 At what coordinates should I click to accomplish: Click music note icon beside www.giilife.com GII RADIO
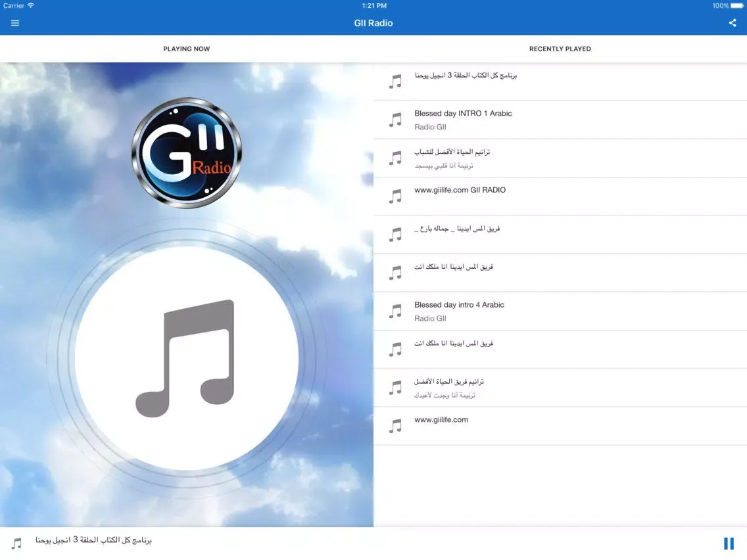395,196
